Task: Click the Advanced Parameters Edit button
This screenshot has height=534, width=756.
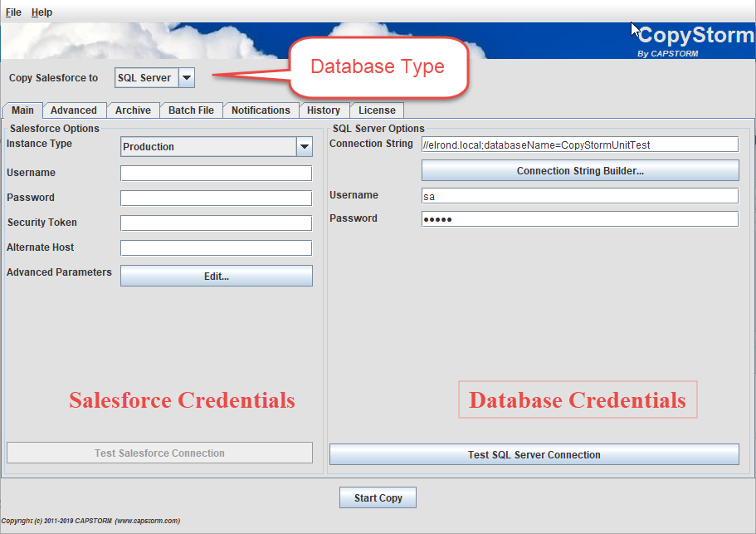Action: tap(217, 276)
